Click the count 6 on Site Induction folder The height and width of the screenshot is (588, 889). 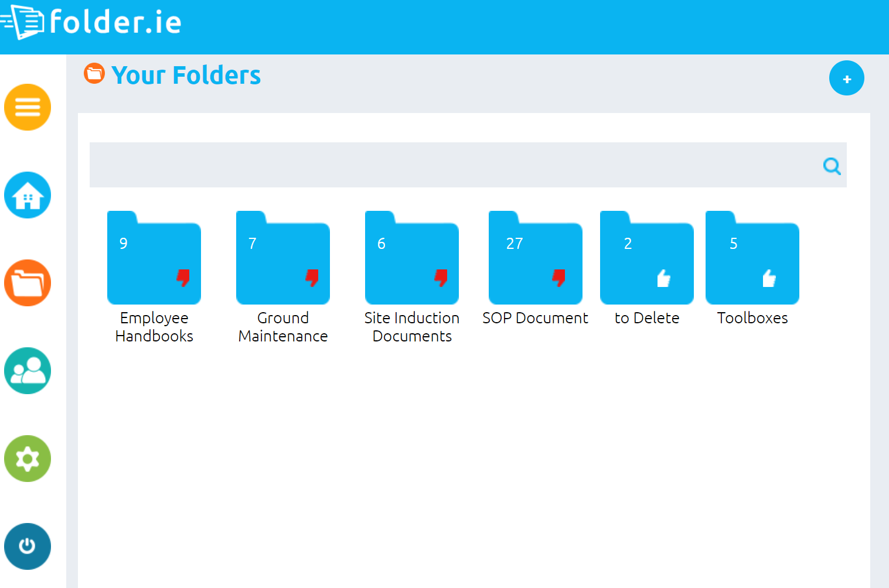click(x=382, y=244)
